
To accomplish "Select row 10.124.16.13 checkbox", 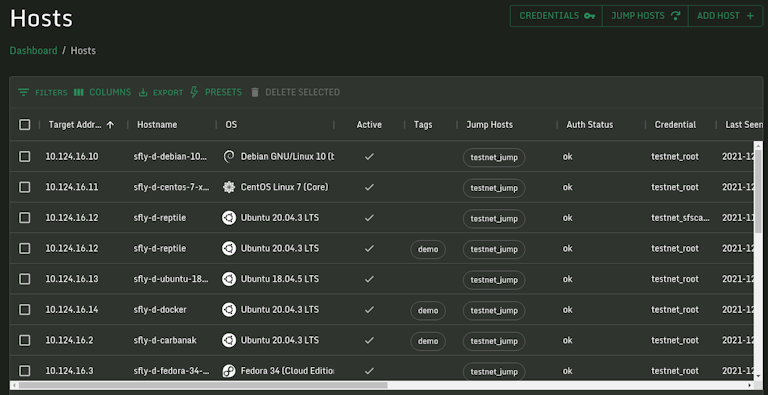I will click(24, 279).
